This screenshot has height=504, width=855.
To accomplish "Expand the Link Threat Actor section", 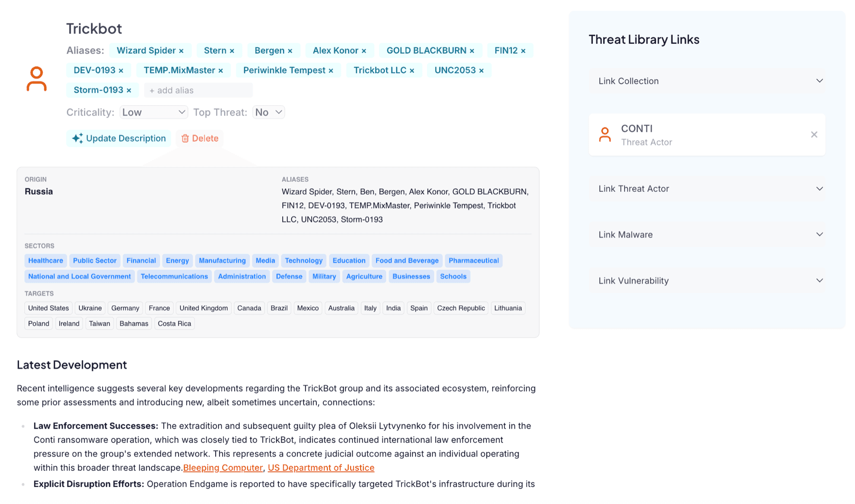I will 707,189.
